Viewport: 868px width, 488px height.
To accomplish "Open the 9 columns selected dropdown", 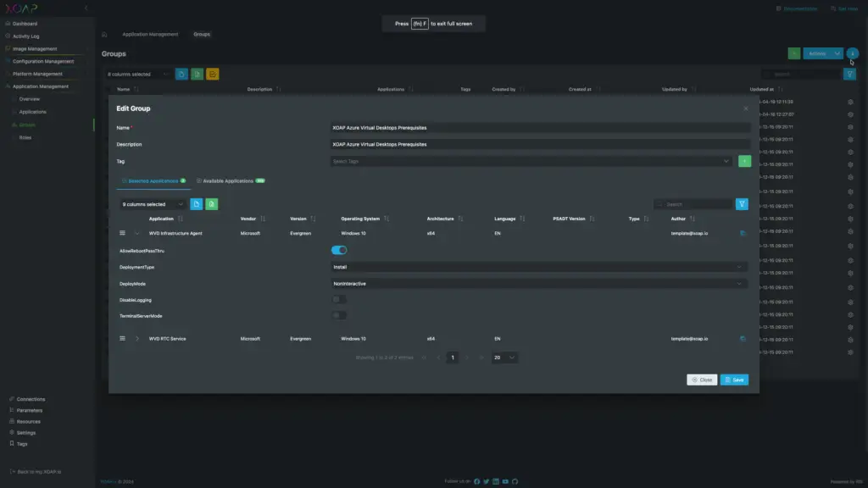I will (153, 204).
